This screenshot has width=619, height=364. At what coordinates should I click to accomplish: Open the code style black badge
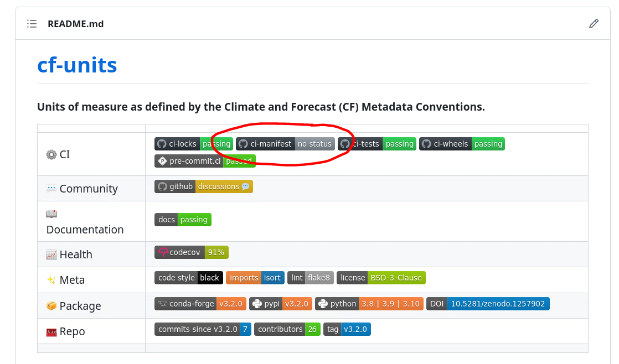point(189,278)
